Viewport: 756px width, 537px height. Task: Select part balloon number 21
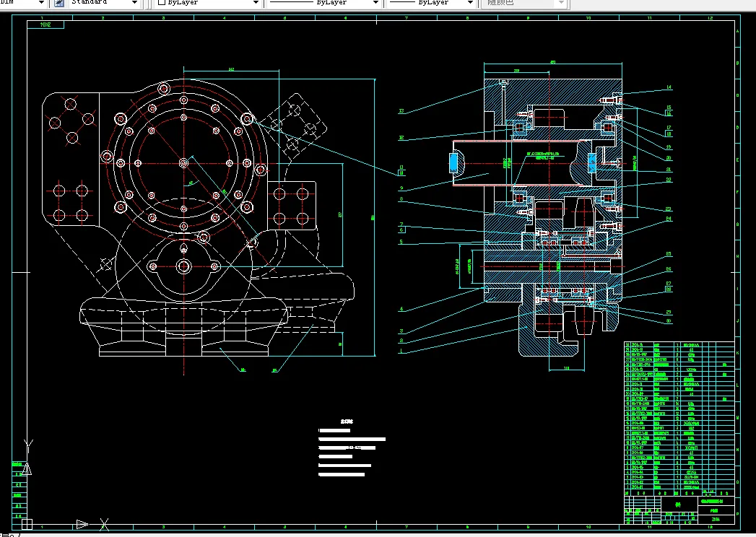pos(669,169)
